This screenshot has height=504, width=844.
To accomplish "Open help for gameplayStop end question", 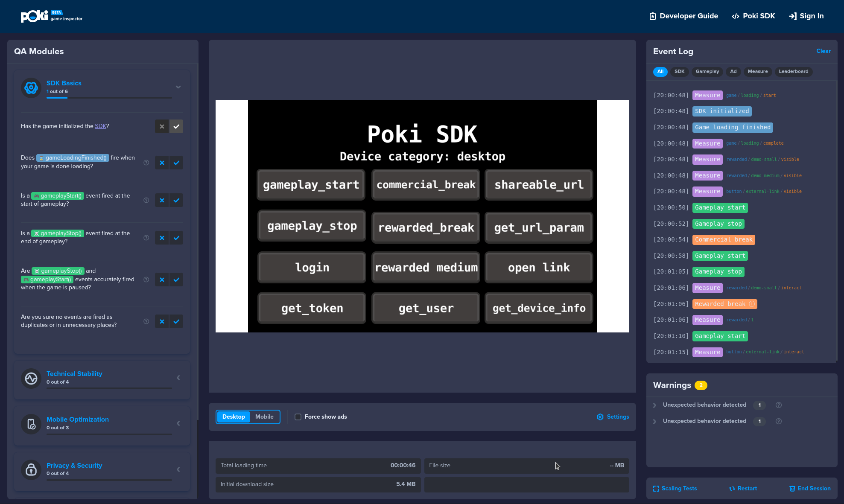I will 146,238.
